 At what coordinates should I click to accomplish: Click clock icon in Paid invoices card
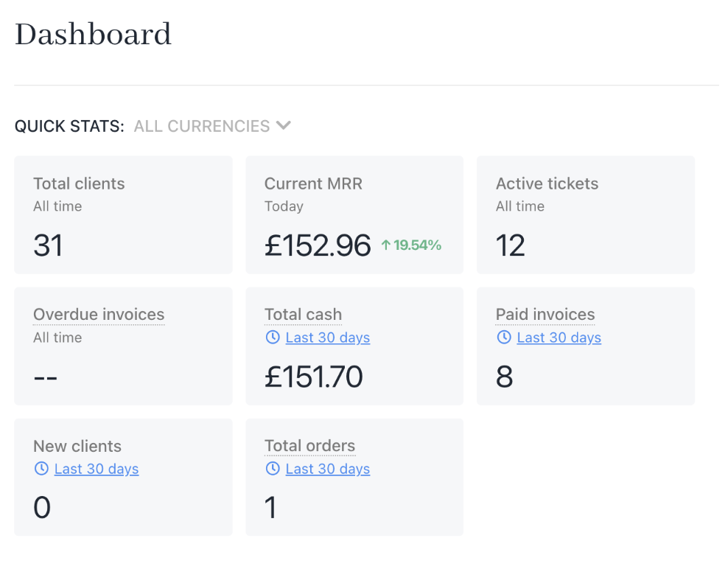504,338
